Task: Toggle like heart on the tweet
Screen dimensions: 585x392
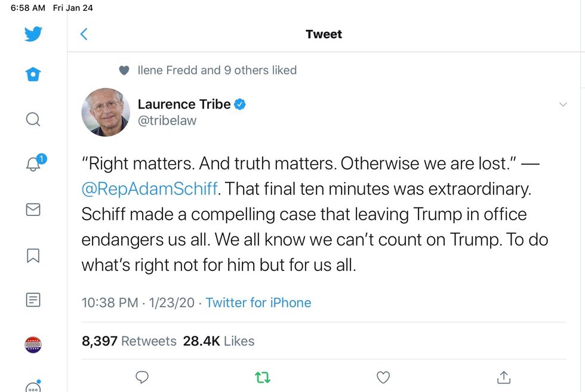Action: (x=383, y=377)
